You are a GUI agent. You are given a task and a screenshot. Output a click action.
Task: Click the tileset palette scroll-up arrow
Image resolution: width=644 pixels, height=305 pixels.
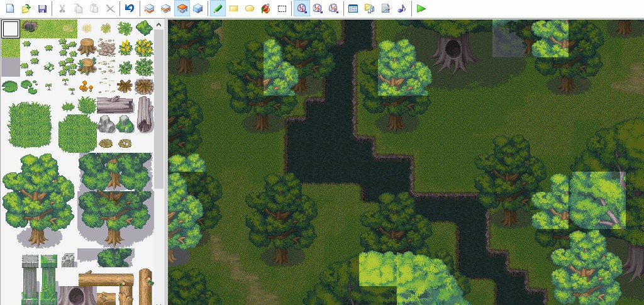pos(158,25)
